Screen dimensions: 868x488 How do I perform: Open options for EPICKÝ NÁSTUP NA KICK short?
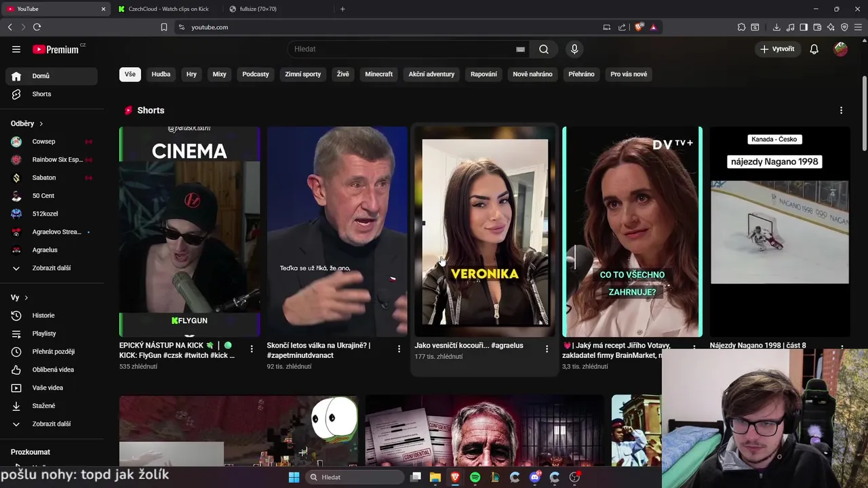252,349
